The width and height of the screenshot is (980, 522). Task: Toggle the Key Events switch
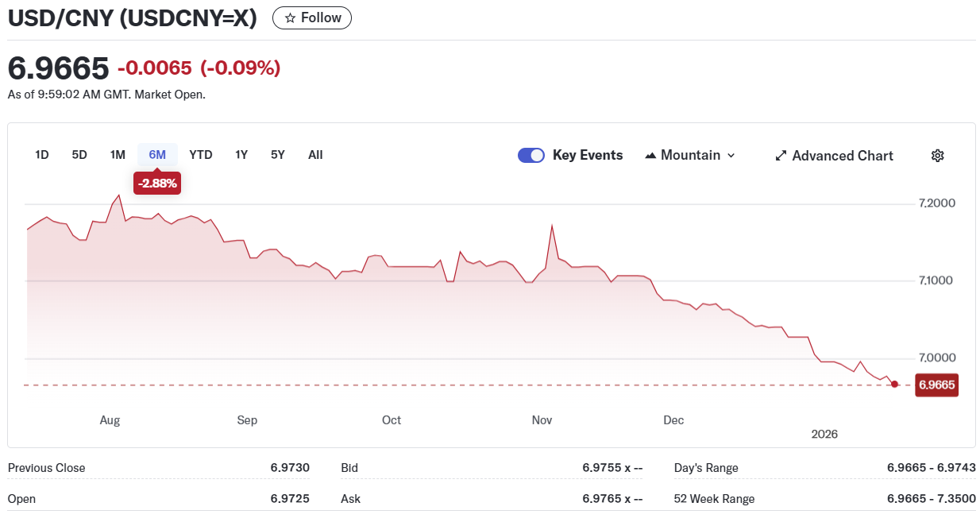(531, 156)
